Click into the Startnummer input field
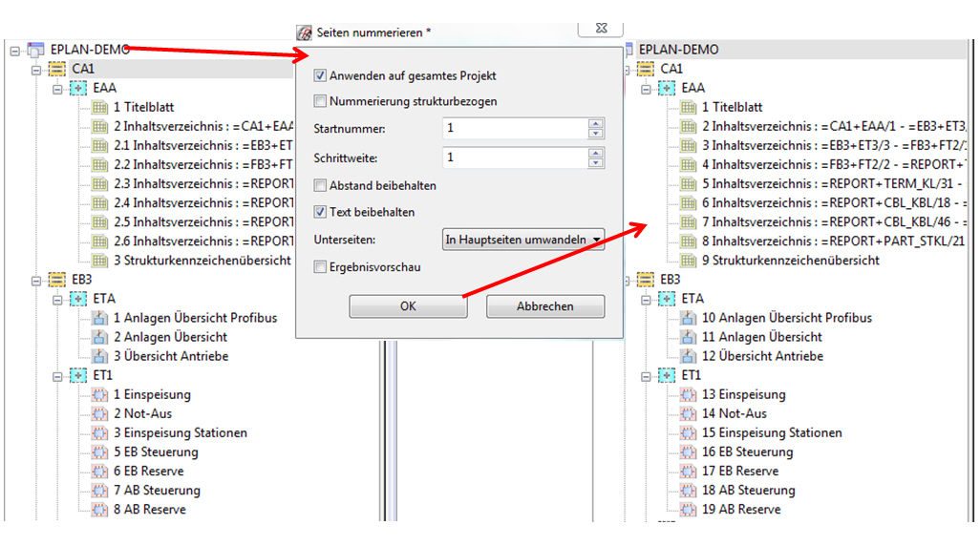The image size is (980, 546). 515,128
